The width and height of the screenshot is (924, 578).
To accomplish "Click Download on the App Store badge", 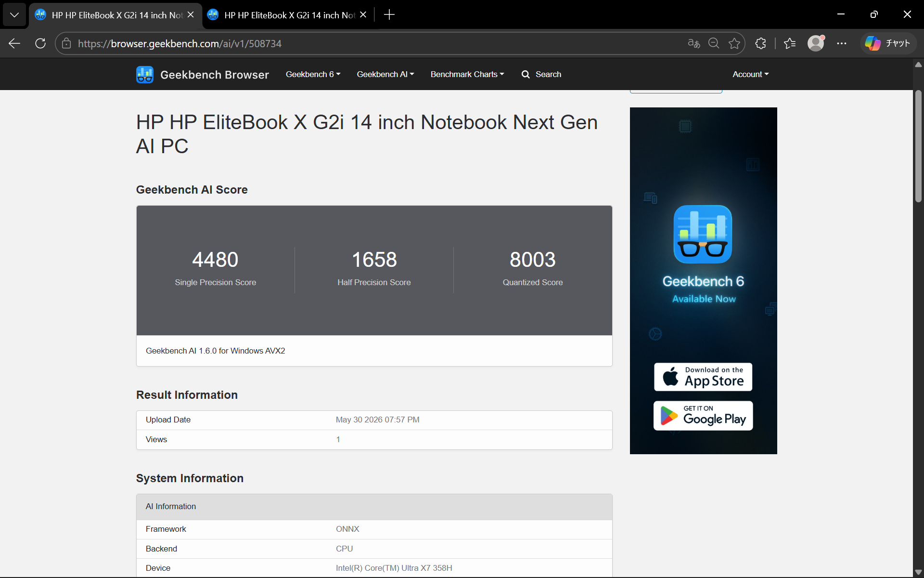I will tap(703, 377).
